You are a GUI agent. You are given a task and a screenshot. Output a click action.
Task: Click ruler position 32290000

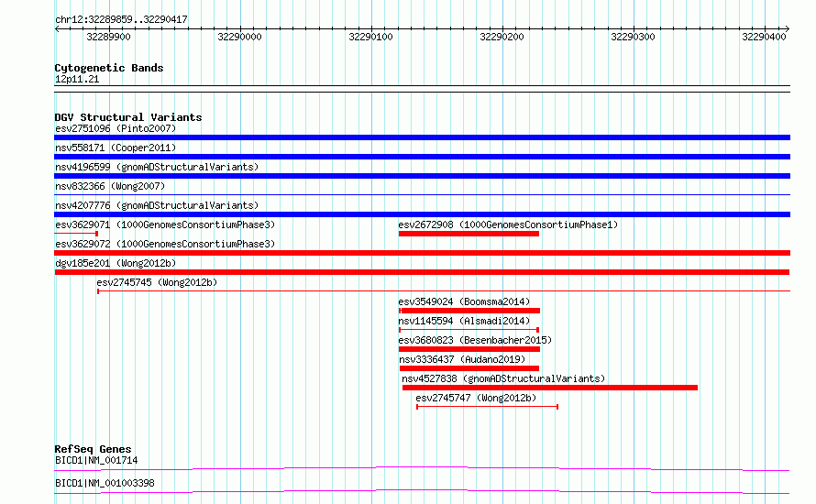tap(240, 37)
